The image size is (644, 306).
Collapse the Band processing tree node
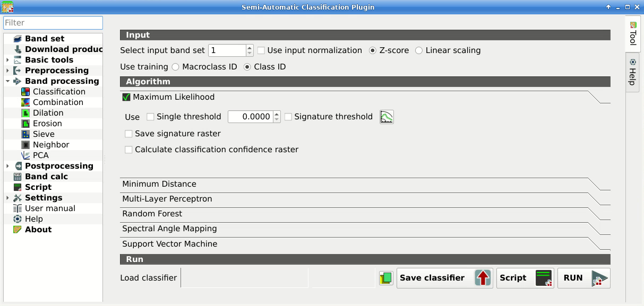[7, 81]
